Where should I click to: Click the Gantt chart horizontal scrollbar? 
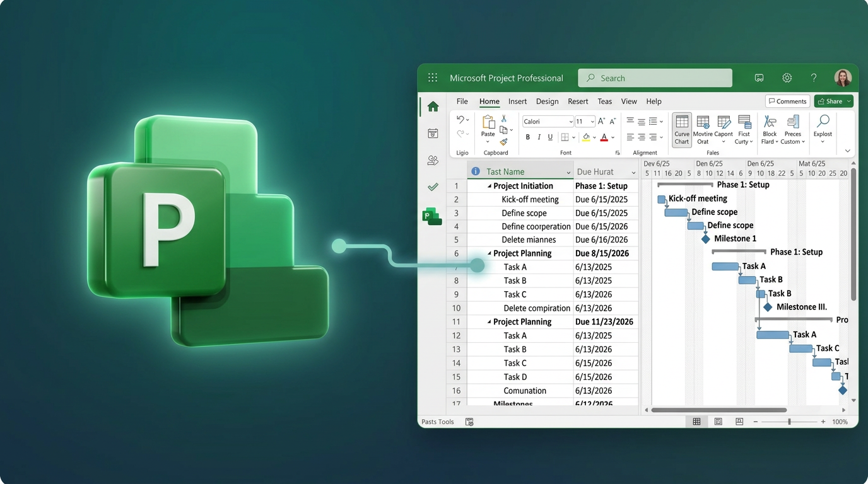719,410
